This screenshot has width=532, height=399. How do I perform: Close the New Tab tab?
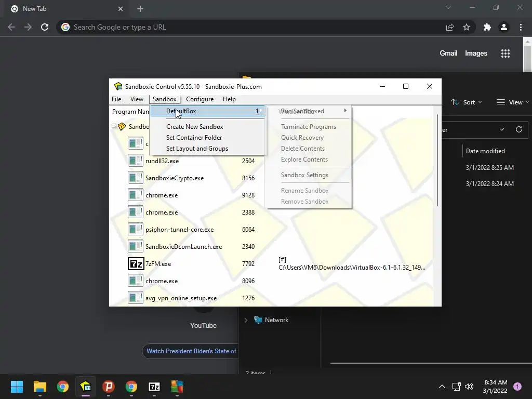(121, 9)
